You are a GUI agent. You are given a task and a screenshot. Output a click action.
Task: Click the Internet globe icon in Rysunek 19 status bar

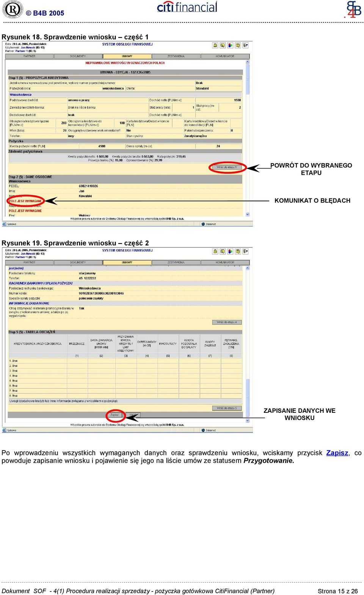point(203,430)
